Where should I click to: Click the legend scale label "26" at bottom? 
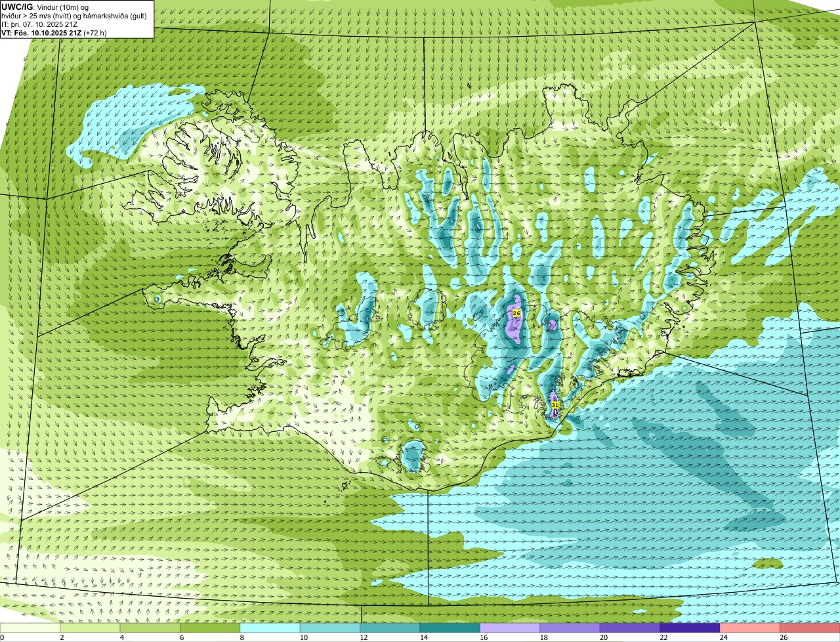pos(784,637)
